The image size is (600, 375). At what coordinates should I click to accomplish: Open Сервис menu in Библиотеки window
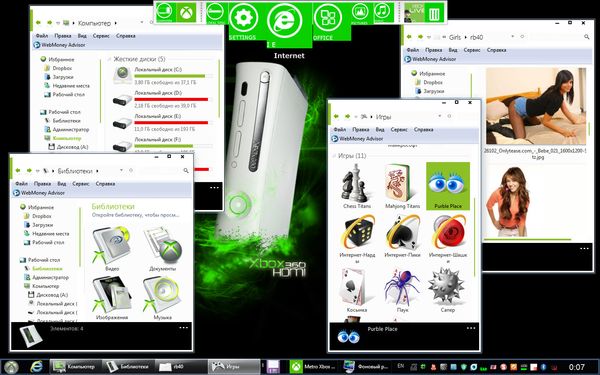pyautogui.click(x=81, y=184)
